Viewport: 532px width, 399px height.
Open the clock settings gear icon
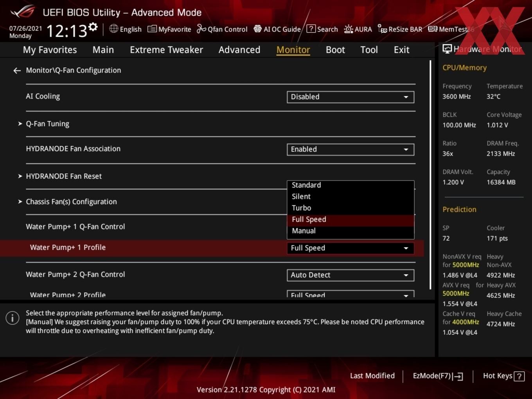point(93,27)
